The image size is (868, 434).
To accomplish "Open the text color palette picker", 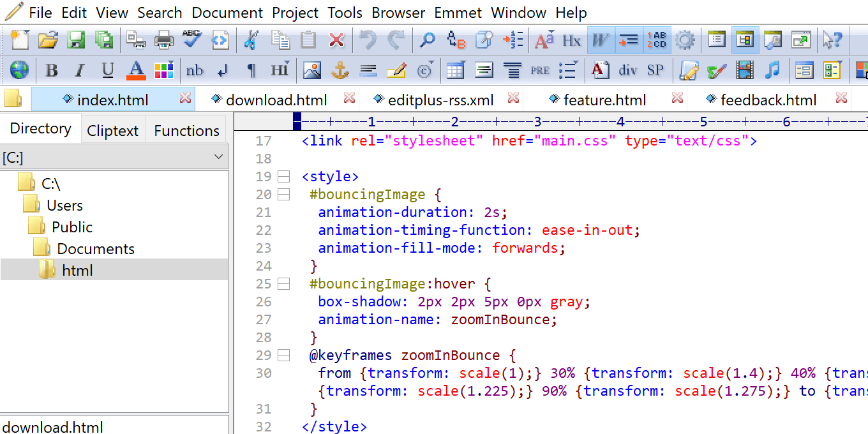I will [164, 70].
